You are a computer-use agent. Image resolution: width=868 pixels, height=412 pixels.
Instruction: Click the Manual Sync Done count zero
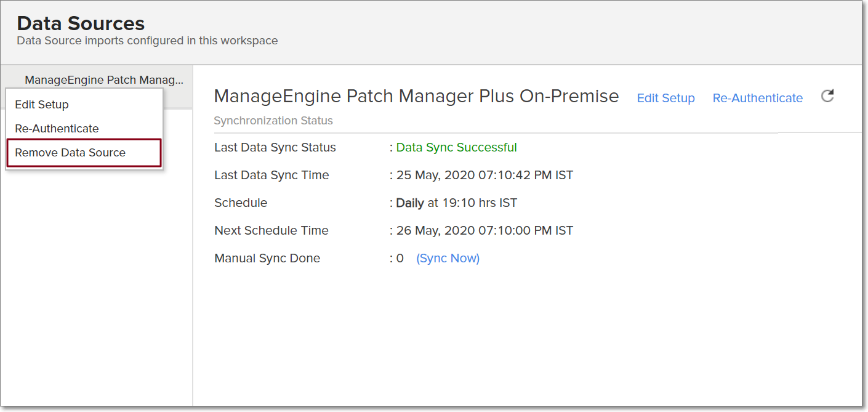pos(400,259)
